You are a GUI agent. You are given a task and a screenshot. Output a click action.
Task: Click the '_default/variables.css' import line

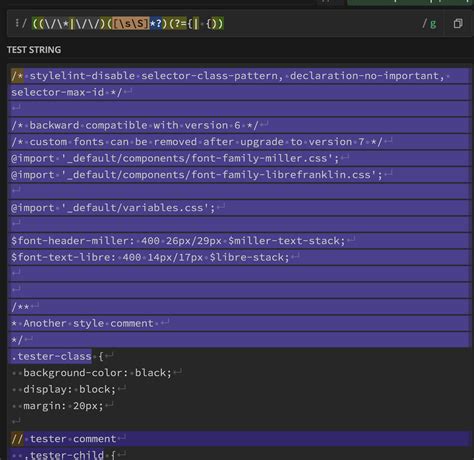(113, 208)
